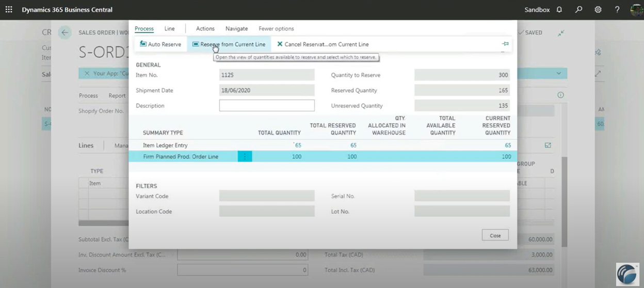
Task: Click the Serial No. filter field
Action: (x=462, y=196)
